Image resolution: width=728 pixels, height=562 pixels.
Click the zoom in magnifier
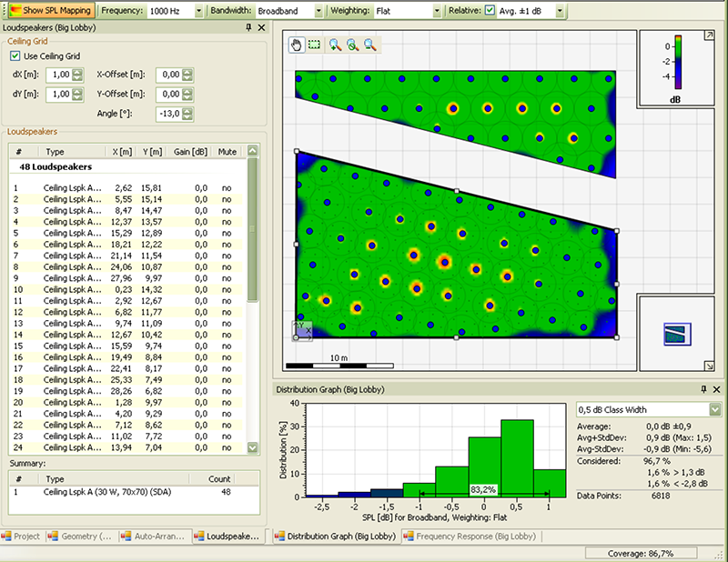click(x=335, y=45)
